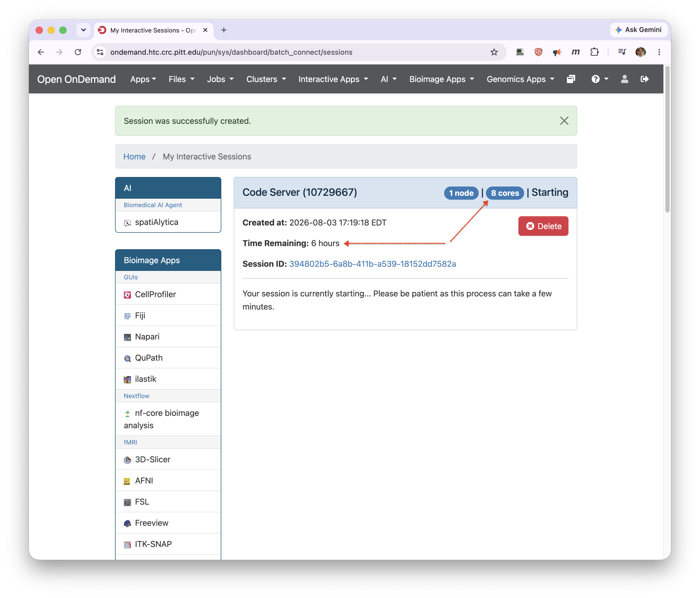Open the Help question mark menu

pyautogui.click(x=600, y=79)
